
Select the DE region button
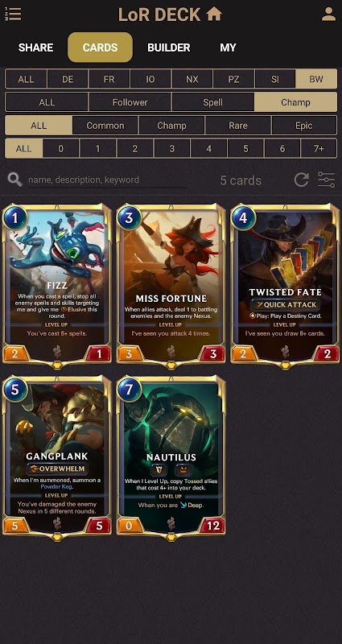tap(68, 79)
